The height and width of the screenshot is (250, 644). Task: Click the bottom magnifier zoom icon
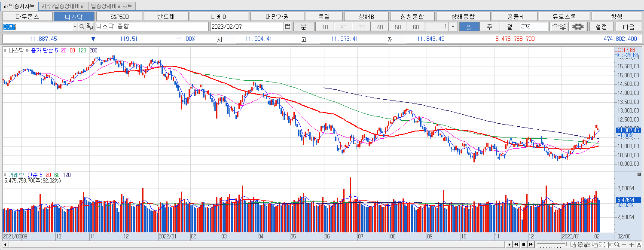(617, 244)
